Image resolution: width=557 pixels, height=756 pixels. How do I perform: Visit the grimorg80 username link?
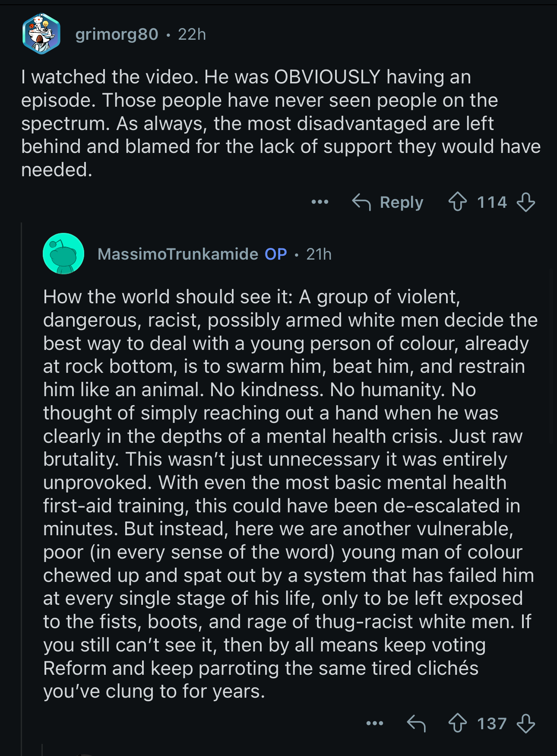(117, 34)
